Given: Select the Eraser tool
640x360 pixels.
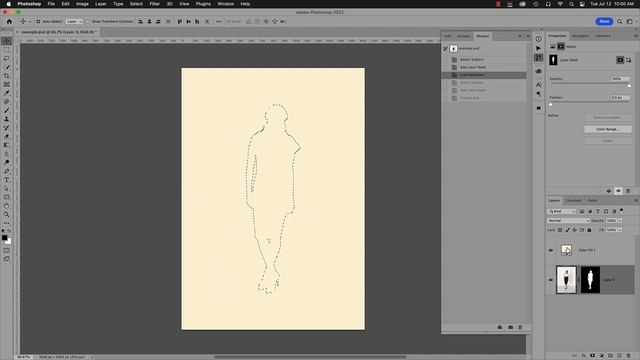Looking at the screenshot, I should (x=7, y=136).
